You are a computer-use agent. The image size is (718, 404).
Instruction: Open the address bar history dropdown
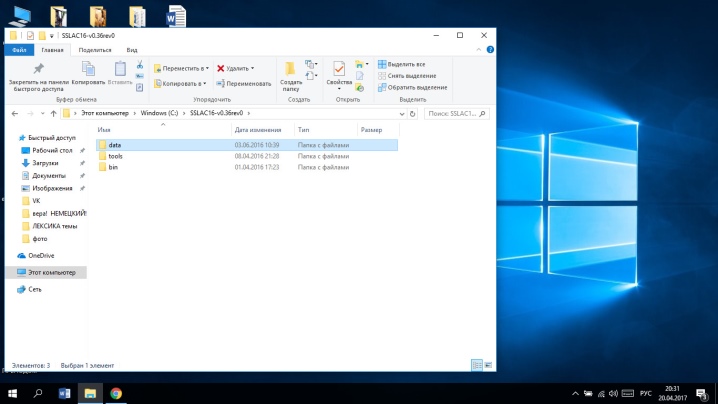pos(402,114)
